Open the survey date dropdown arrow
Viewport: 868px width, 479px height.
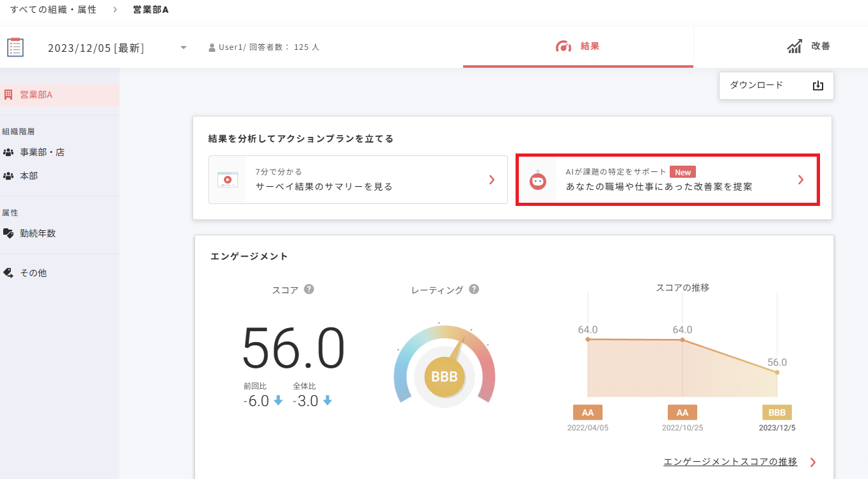click(x=184, y=48)
